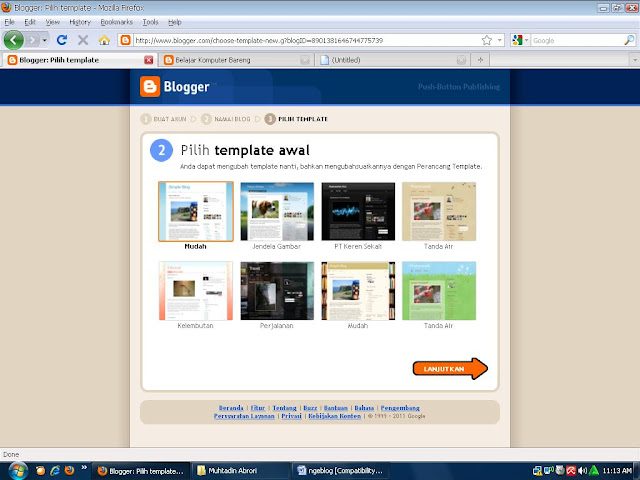This screenshot has width=640, height=480.
Task: Click the orange LANJUTKAN arrow button
Action: (450, 369)
